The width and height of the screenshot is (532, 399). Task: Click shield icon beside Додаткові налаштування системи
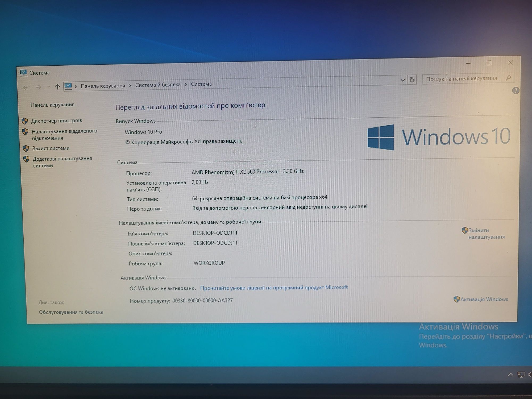pyautogui.click(x=26, y=159)
